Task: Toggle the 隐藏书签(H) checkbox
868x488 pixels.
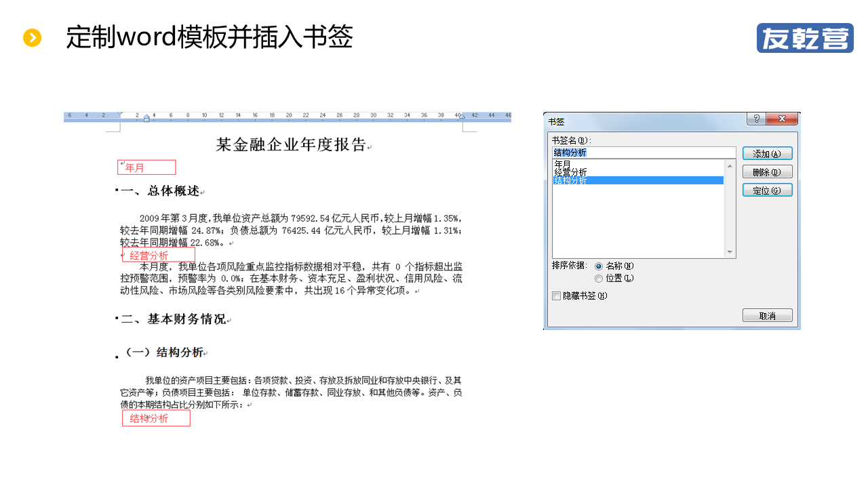Action: click(557, 296)
